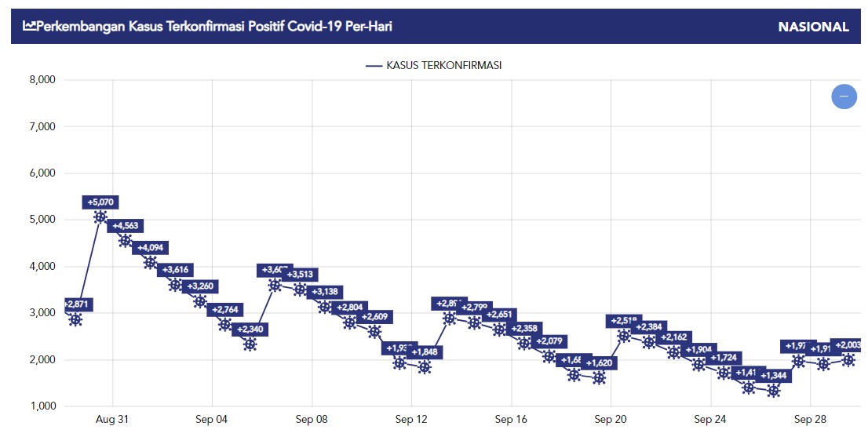The width and height of the screenshot is (868, 437).
Task: Click the virus icon below the +2,340 label
Action: [x=250, y=344]
